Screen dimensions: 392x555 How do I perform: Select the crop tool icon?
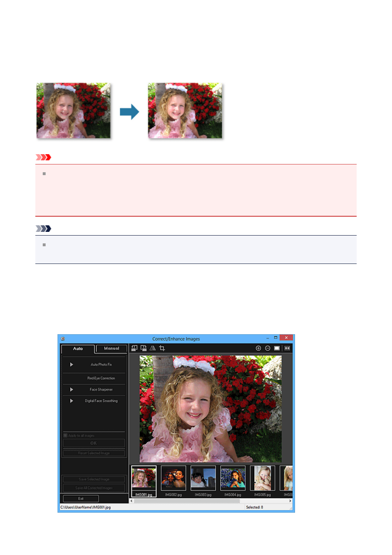pyautogui.click(x=162, y=348)
